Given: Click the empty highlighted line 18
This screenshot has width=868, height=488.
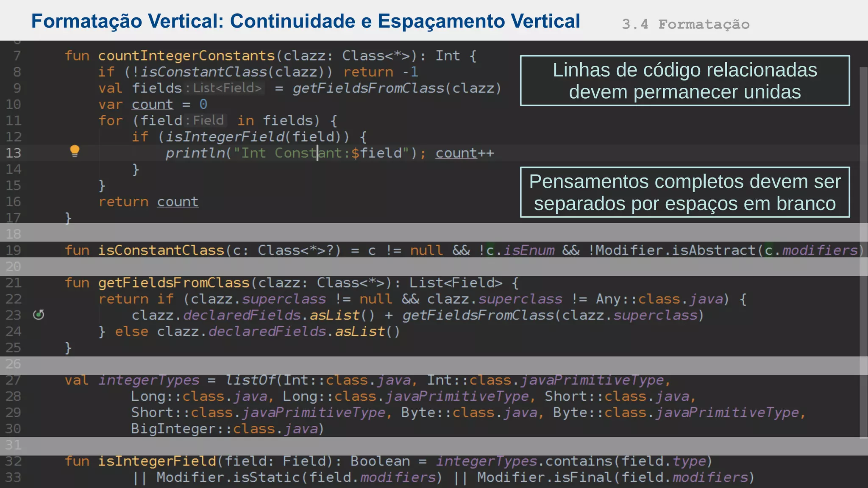Looking at the screenshot, I should [x=434, y=233].
